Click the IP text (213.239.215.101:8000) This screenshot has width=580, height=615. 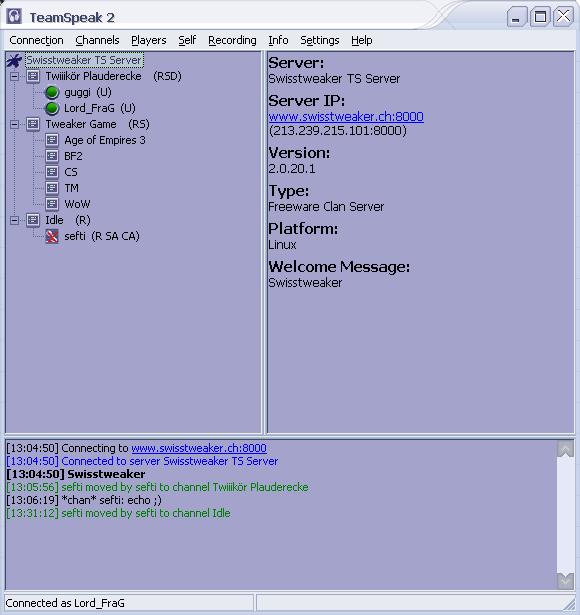(x=338, y=131)
